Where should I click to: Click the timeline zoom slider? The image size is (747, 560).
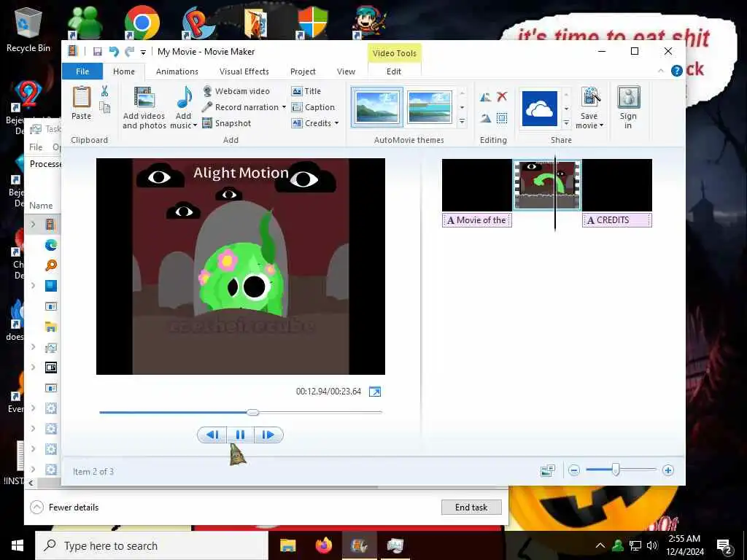pyautogui.click(x=616, y=470)
